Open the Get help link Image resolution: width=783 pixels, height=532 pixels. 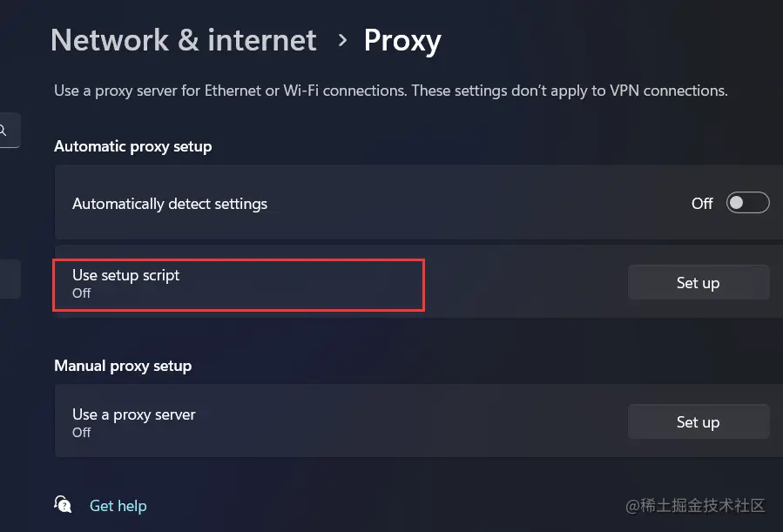118,506
